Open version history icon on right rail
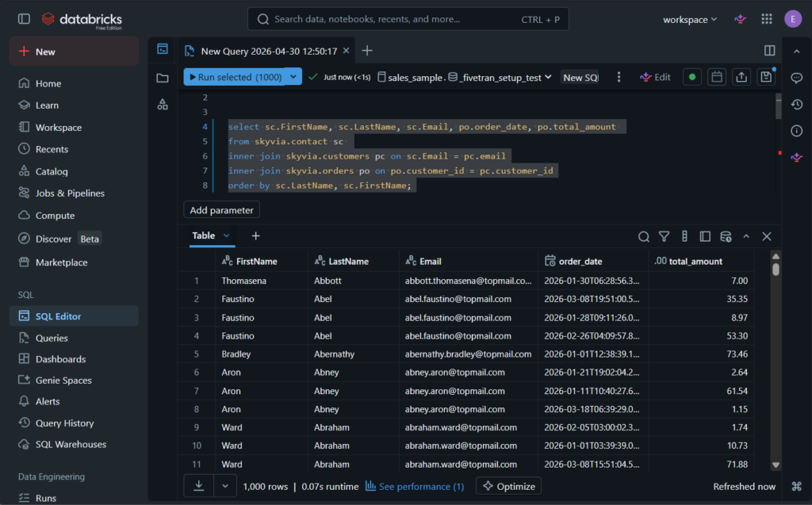The width and height of the screenshot is (812, 505). (796, 105)
